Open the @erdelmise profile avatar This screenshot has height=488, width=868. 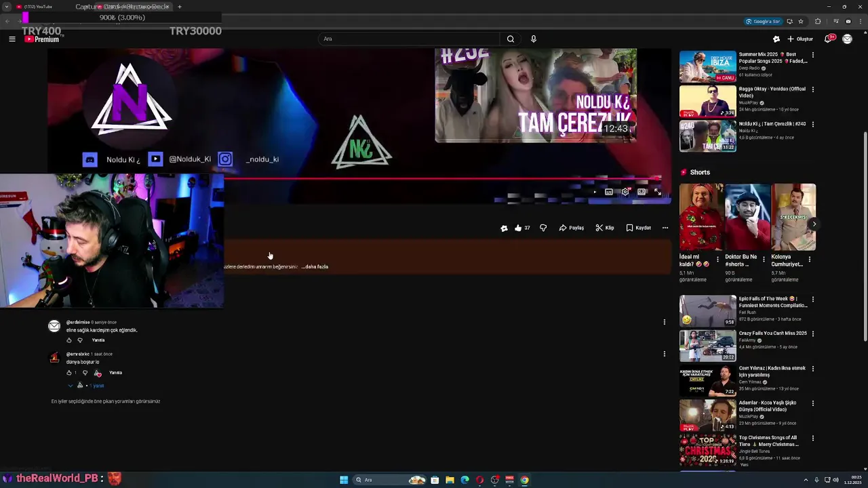coord(54,326)
